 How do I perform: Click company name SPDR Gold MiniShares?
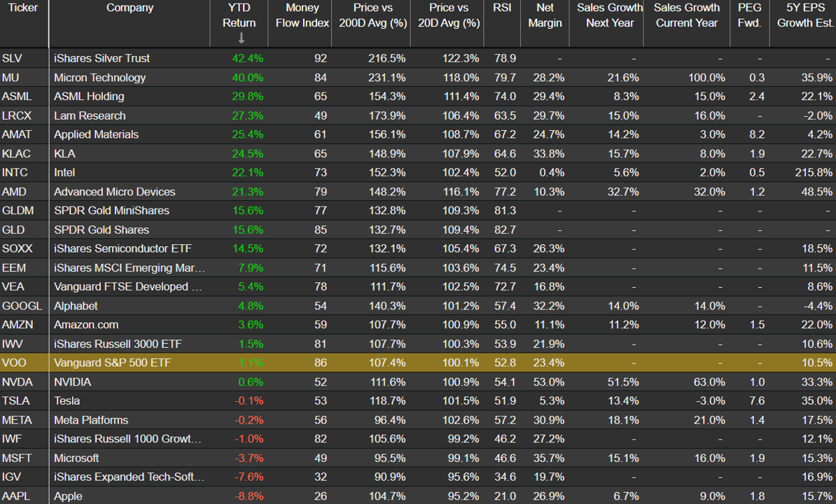tap(111, 211)
